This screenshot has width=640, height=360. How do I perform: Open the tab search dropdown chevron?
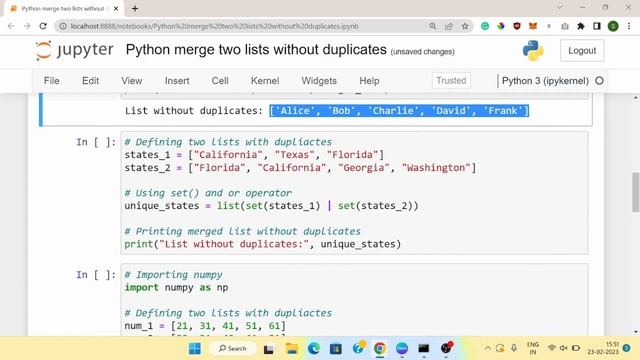point(560,7)
